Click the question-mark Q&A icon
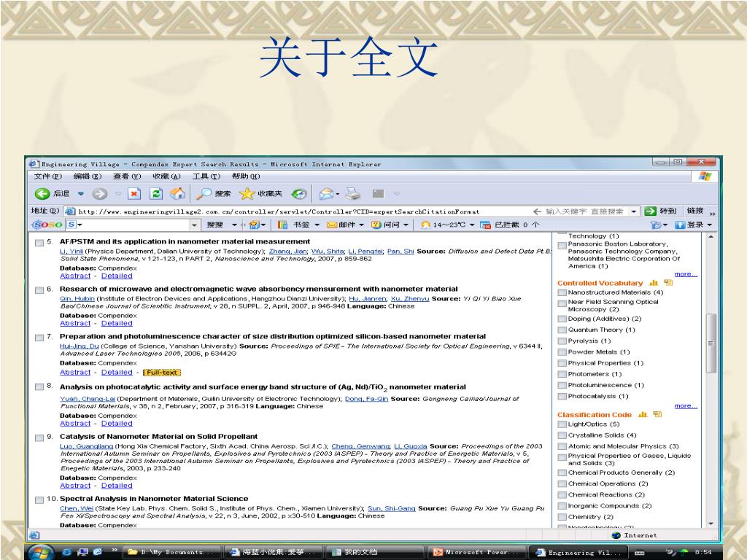Screen dimensions: 747x560 pos(376,225)
